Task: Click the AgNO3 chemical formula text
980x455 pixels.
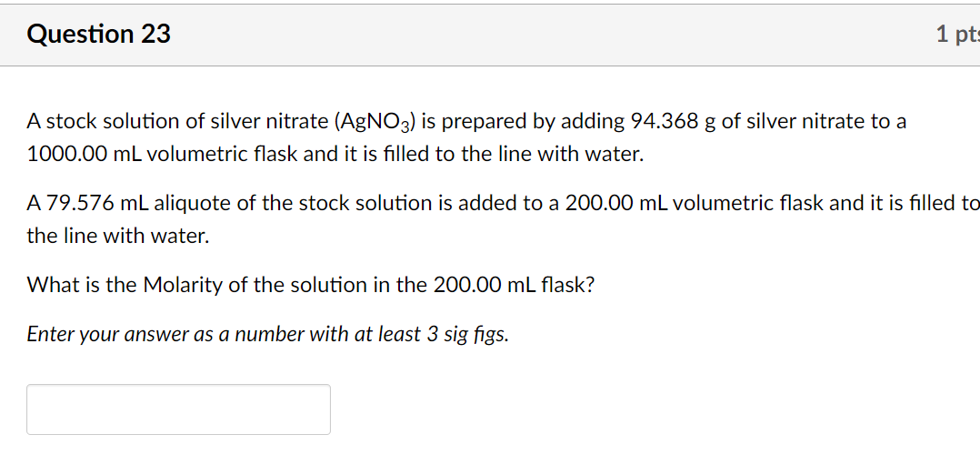Action: point(373,122)
